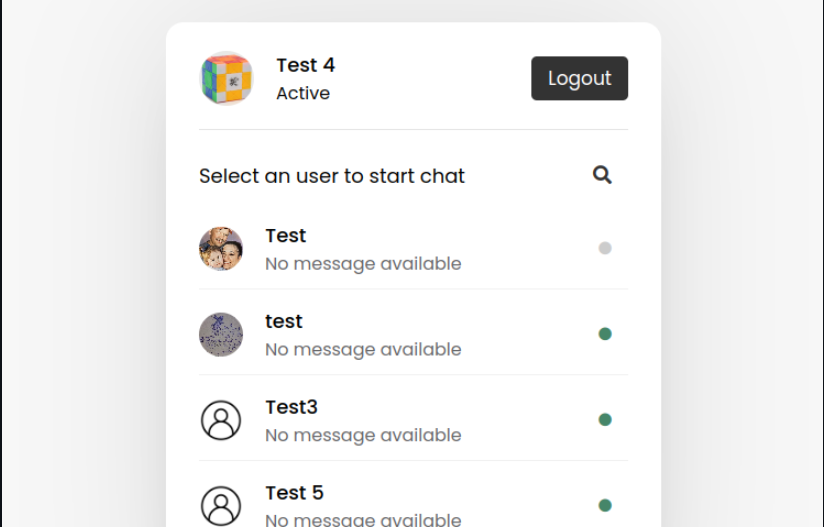Viewport: 824px width, 527px height.
Task: Click Test 5's default profile icon
Action: point(221,505)
